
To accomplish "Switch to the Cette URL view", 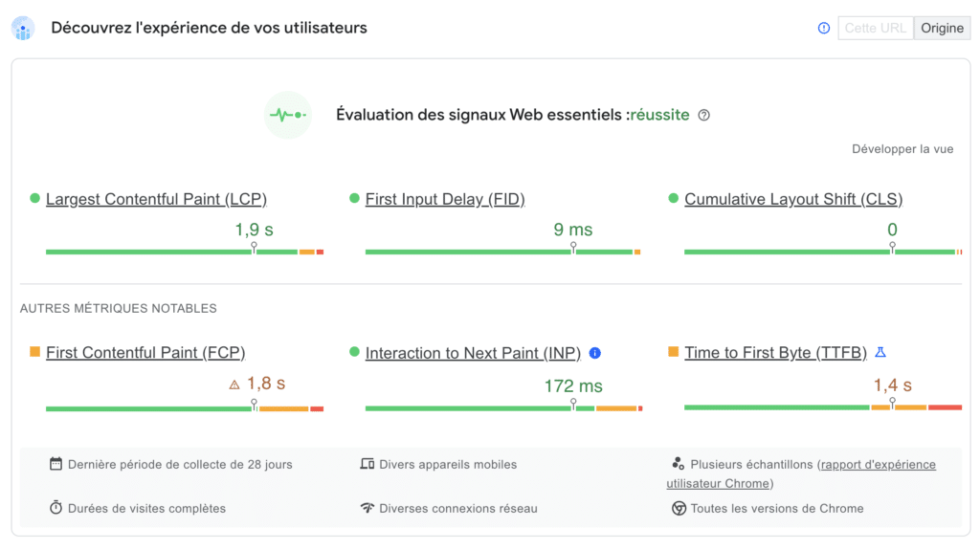I will 876,28.
